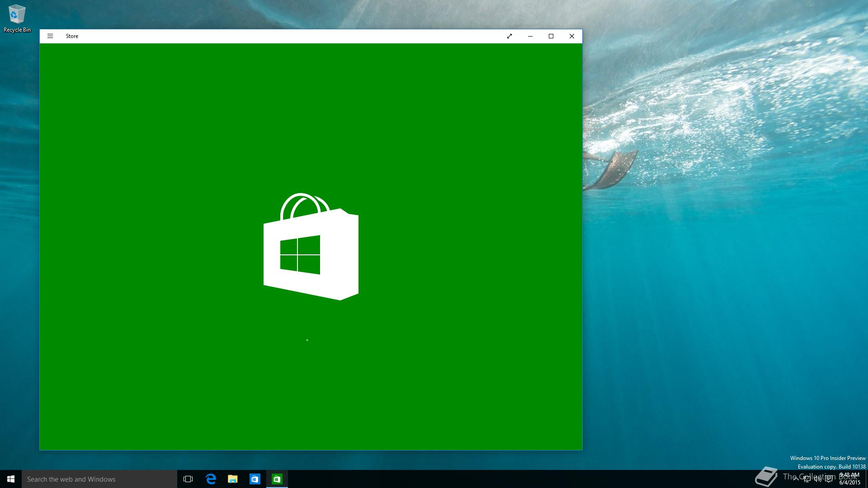The height and width of the screenshot is (488, 868).
Task: Open Task View from the taskbar
Action: pos(188,479)
